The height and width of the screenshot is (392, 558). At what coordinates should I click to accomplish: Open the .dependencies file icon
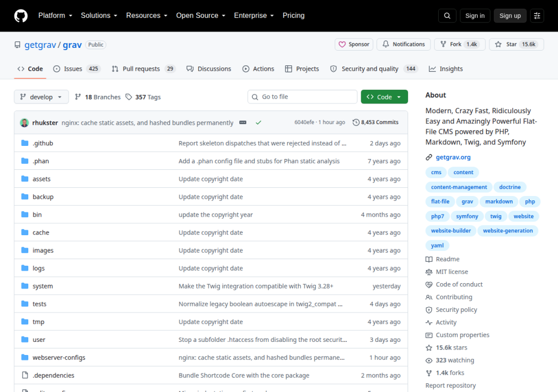(x=25, y=375)
